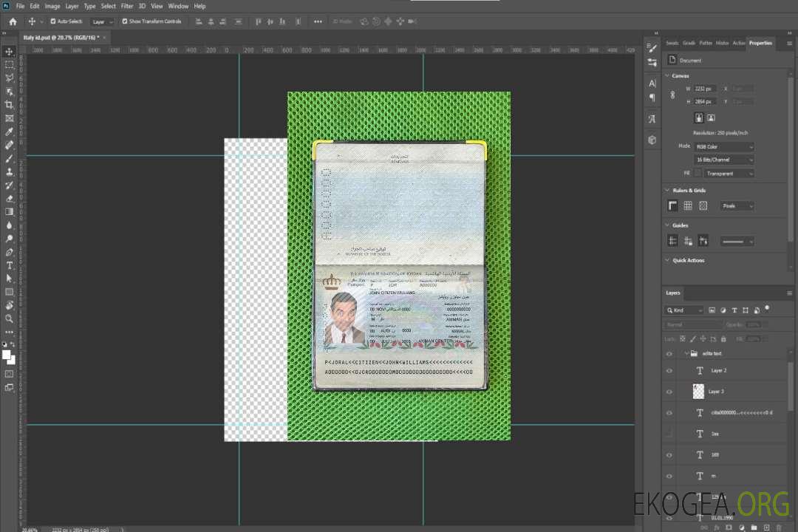Select the Crop tool

[x=9, y=105]
